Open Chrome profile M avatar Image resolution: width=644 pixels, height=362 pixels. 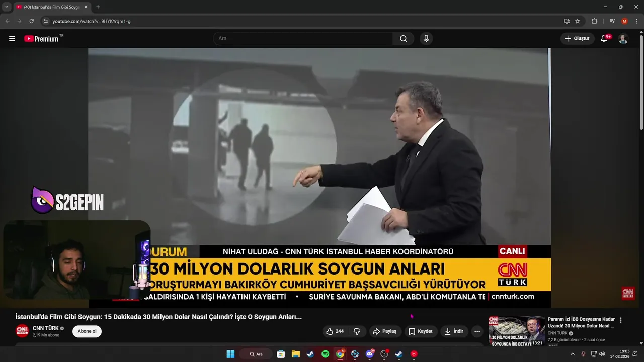tap(624, 21)
